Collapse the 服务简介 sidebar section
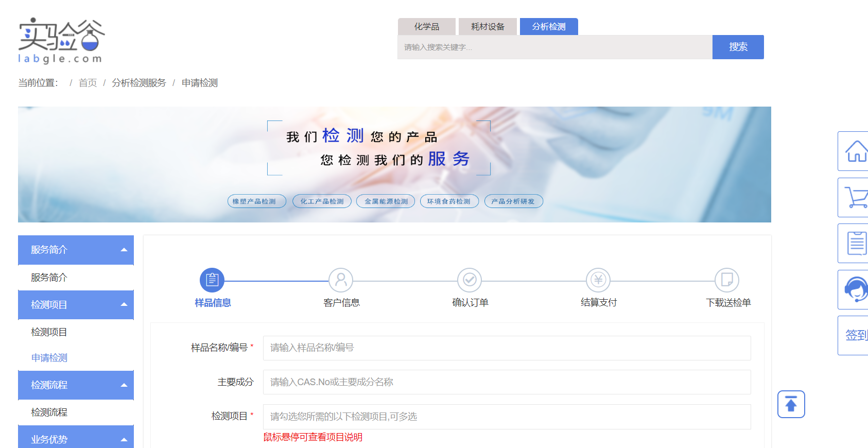The width and height of the screenshot is (868, 448). coord(124,250)
